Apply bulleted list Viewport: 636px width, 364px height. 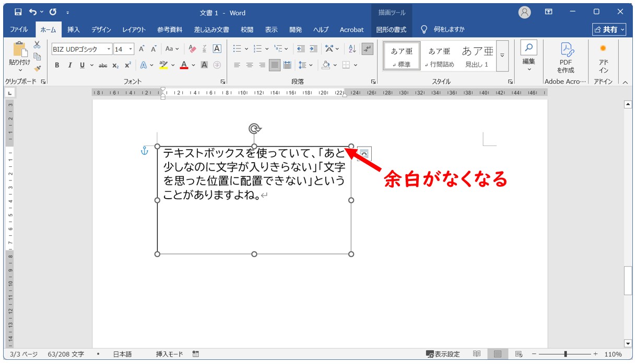(x=237, y=49)
